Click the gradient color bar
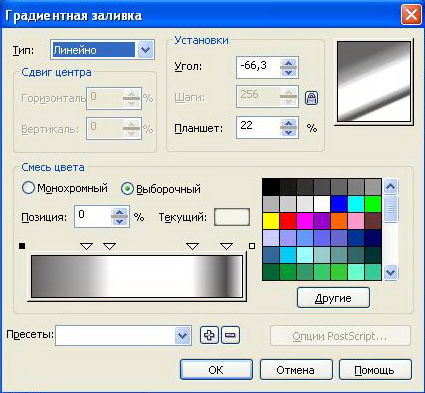Viewport: 425px width, 393px height. point(137,276)
